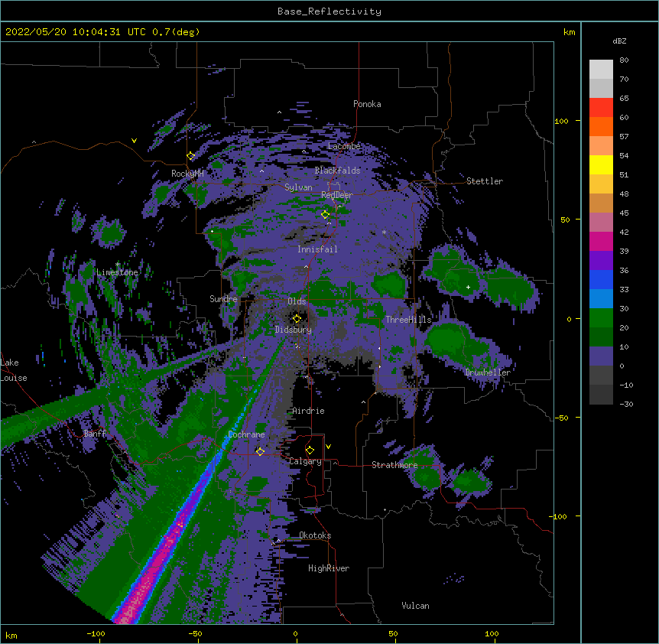Click the yellow diamond marker below RedDeer
The height and width of the screenshot is (644, 659).
coord(326,215)
